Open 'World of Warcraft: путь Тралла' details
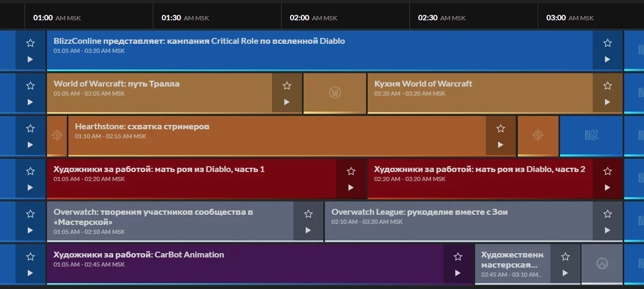Viewport: 644px width, 289px height. [117, 83]
